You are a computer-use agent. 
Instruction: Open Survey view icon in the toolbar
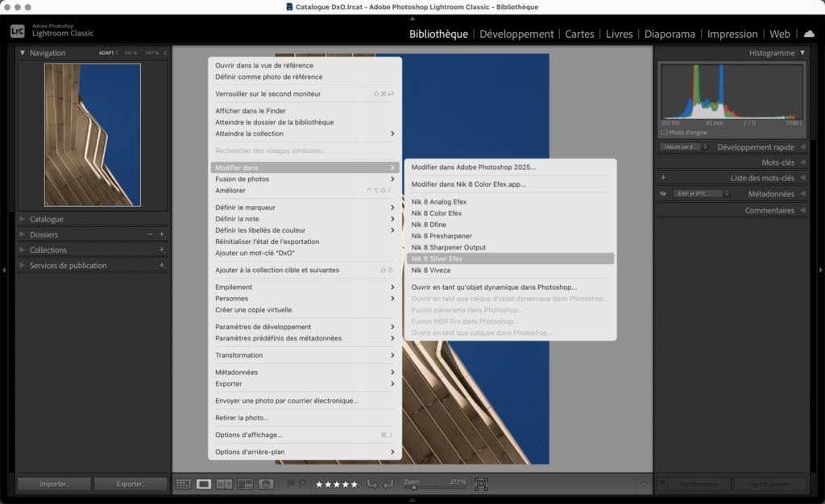245,484
